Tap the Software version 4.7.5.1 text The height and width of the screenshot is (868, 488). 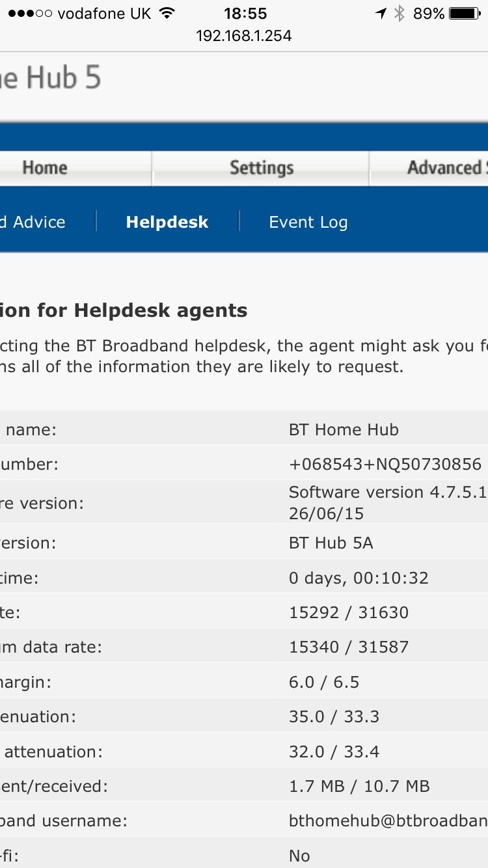[x=387, y=493]
